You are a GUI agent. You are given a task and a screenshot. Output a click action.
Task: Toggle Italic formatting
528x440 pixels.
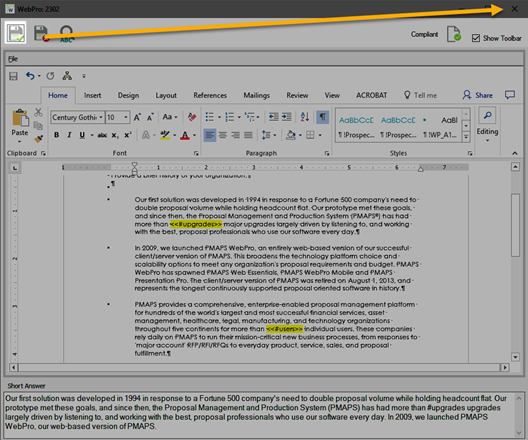pyautogui.click(x=69, y=135)
